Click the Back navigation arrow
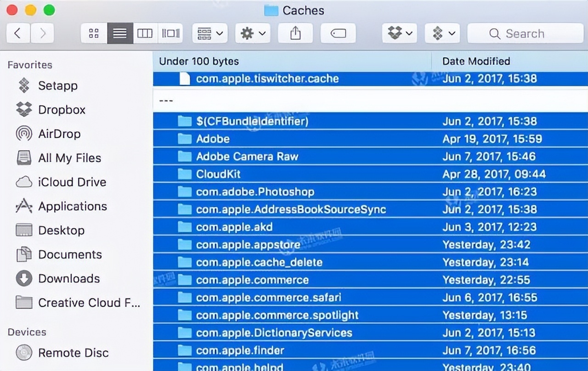 (18, 34)
